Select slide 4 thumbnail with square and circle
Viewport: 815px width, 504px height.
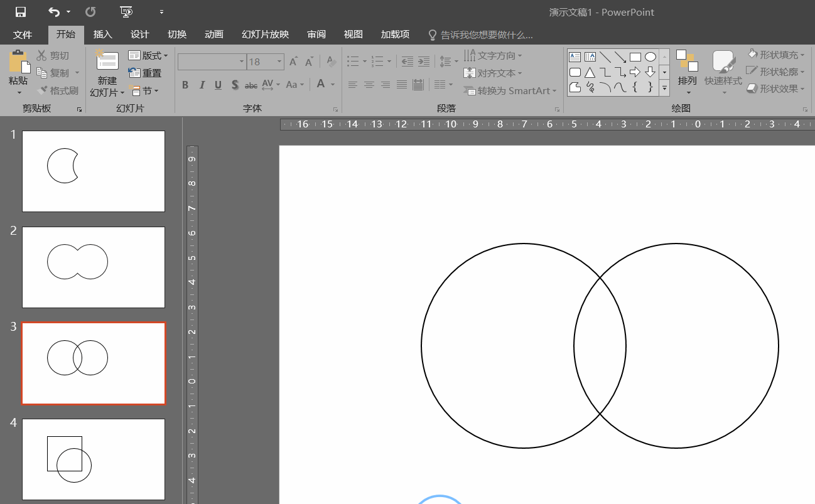pyautogui.click(x=94, y=459)
